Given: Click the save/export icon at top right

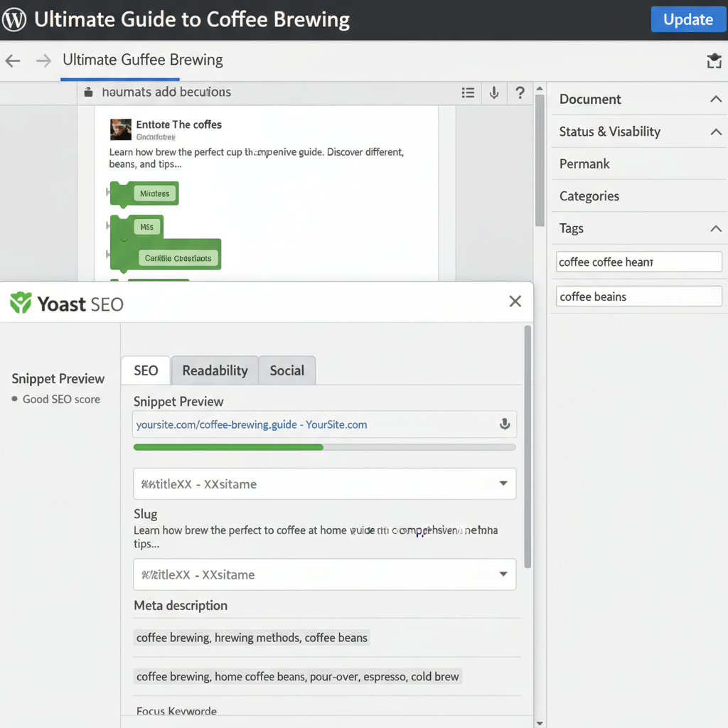Looking at the screenshot, I should 714,61.
